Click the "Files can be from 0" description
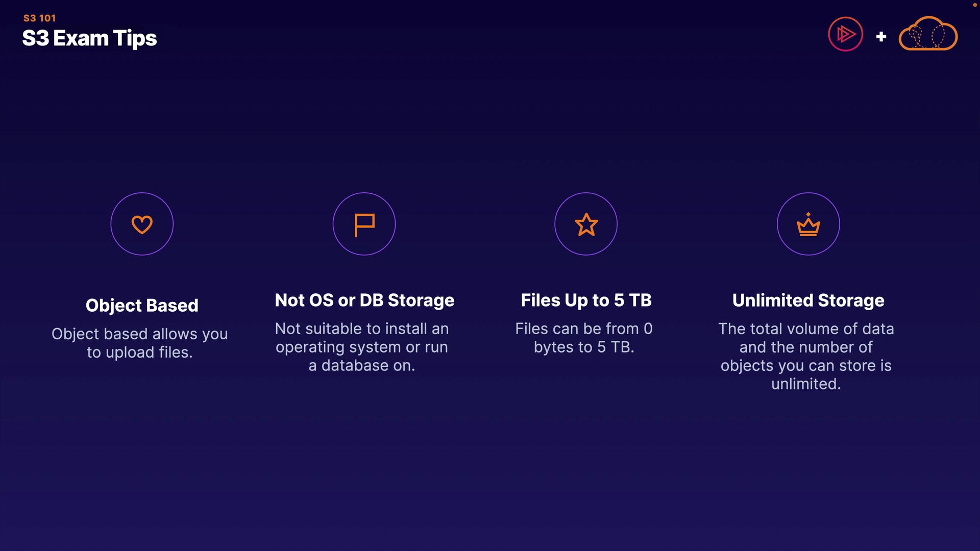 [584, 329]
